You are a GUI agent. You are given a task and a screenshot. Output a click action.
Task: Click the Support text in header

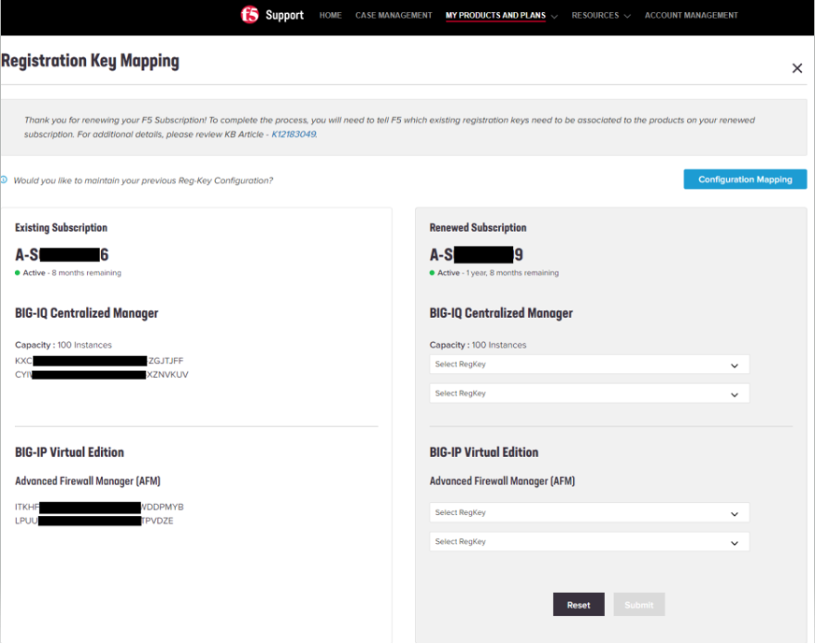(x=284, y=15)
